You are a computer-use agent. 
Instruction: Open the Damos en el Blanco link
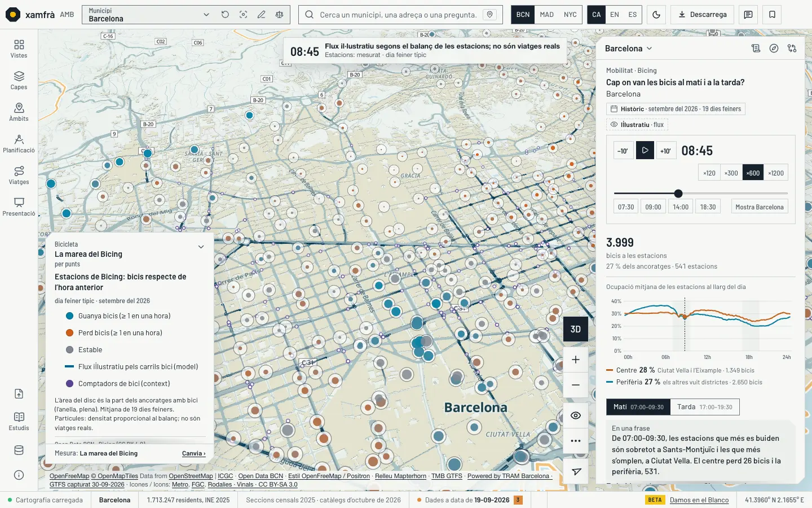click(699, 500)
